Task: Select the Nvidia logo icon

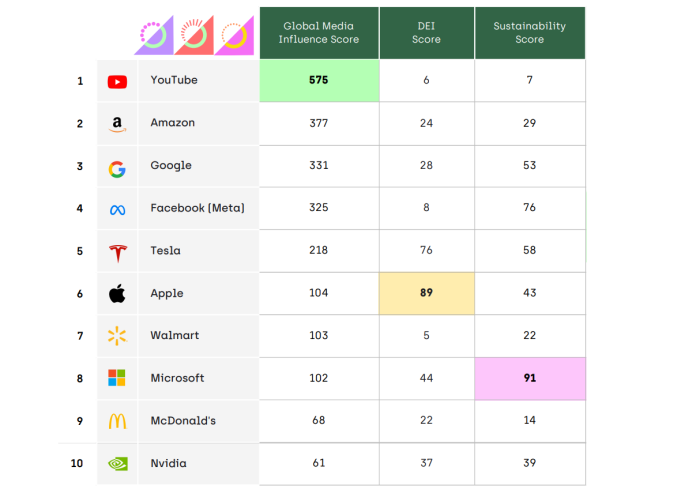Action: coord(117,463)
